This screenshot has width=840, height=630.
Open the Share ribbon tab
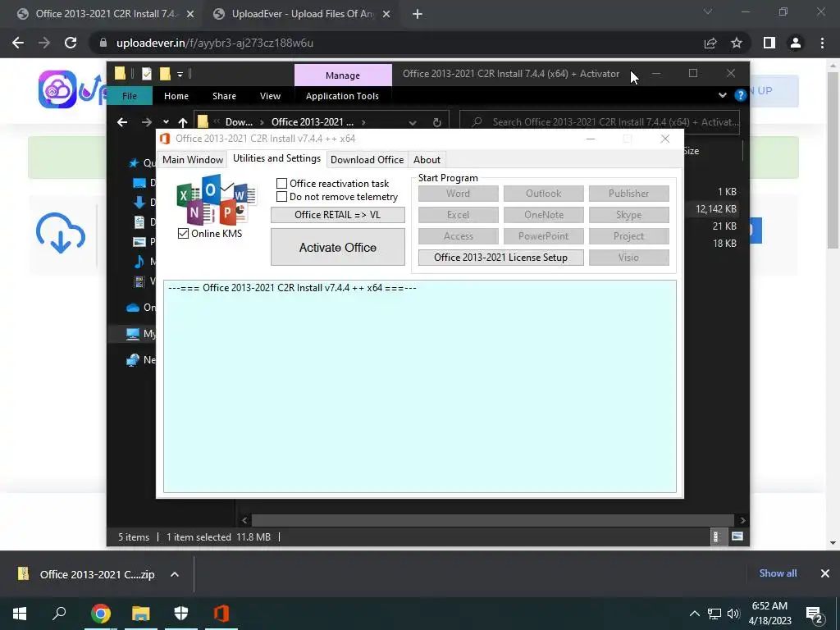point(224,96)
